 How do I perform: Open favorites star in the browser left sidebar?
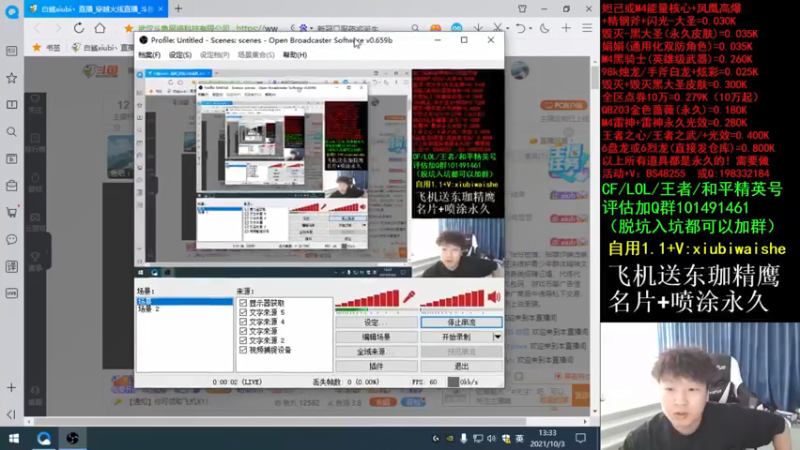click(11, 78)
